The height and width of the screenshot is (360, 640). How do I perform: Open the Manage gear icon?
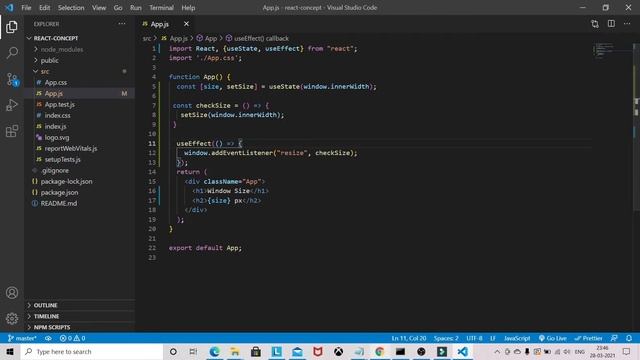point(12,318)
